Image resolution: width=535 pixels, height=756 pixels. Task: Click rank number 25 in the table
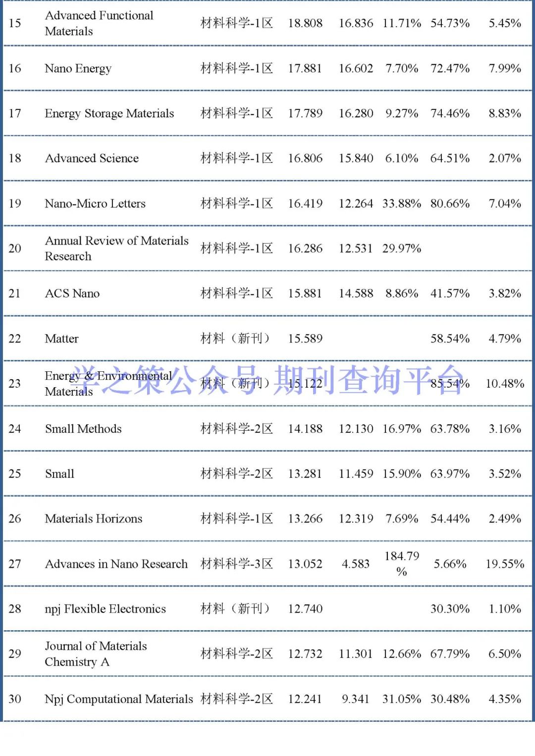click(15, 474)
